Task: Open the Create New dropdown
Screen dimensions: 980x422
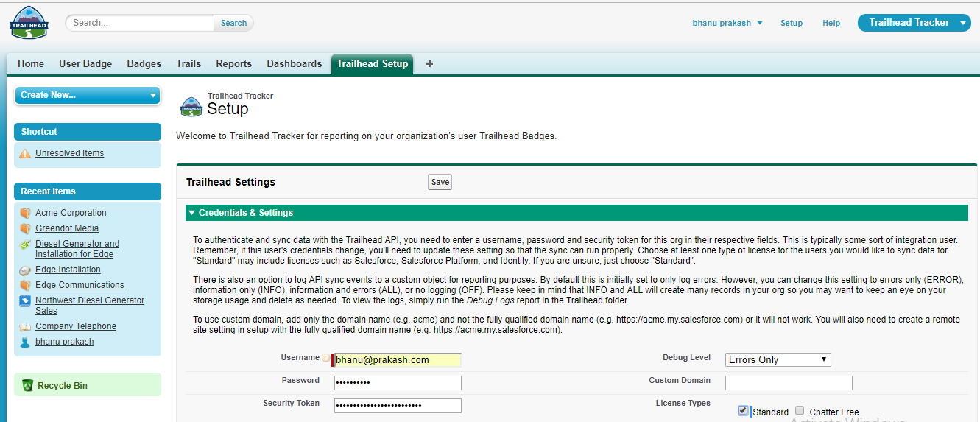Action: (x=87, y=95)
